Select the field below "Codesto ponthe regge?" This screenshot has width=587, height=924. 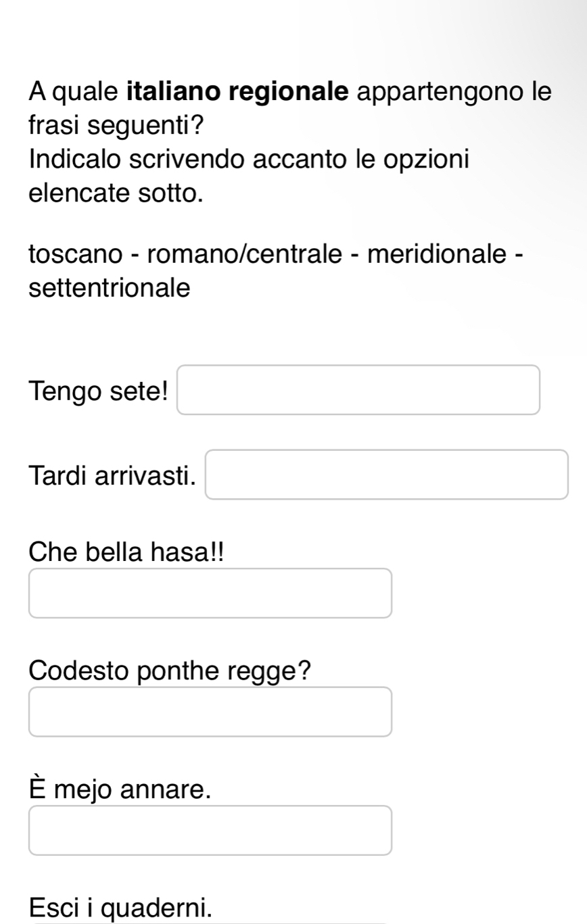(x=210, y=712)
